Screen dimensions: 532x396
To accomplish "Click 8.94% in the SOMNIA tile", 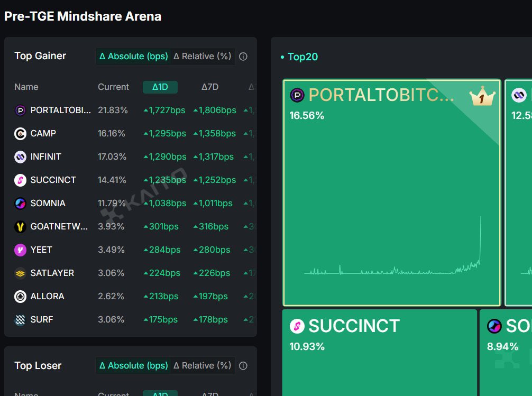I will (x=502, y=346).
